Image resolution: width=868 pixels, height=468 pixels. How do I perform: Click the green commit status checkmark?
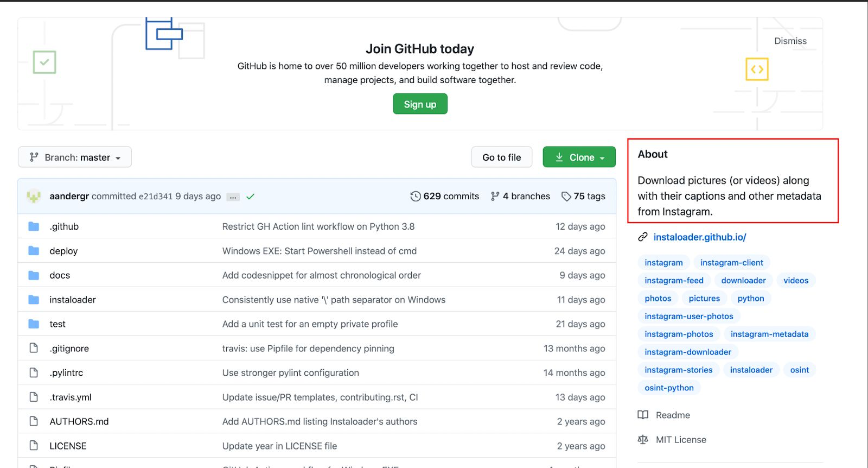[x=250, y=197]
